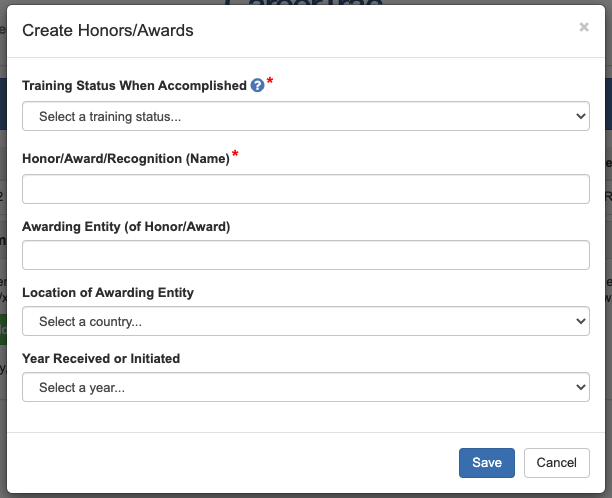Click the Location of Awarding Entity label
The width and height of the screenshot is (612, 498).
[108, 292]
